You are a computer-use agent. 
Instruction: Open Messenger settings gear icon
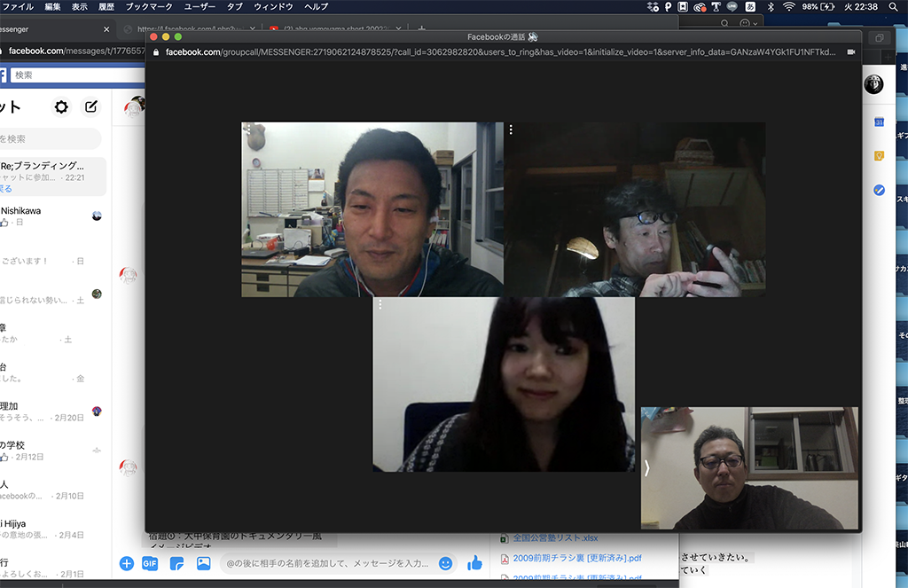[61, 106]
